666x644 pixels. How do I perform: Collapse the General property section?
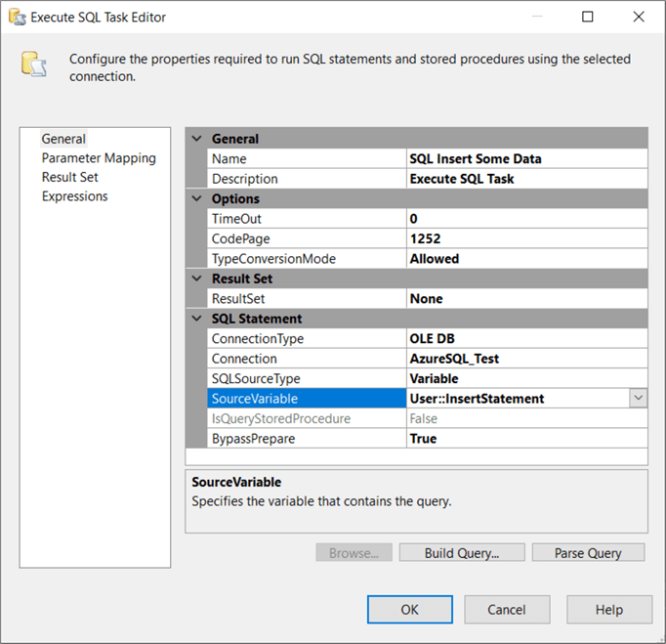pos(196,139)
